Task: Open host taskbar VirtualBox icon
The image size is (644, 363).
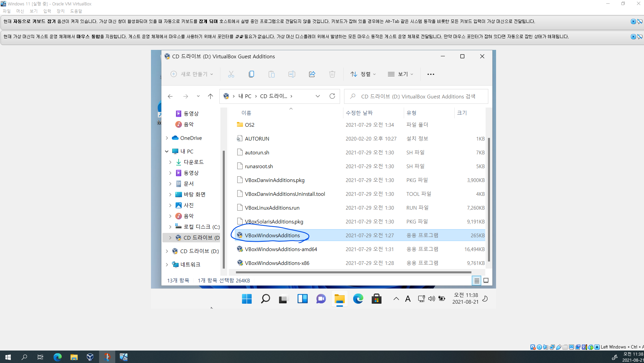Action: (90, 357)
